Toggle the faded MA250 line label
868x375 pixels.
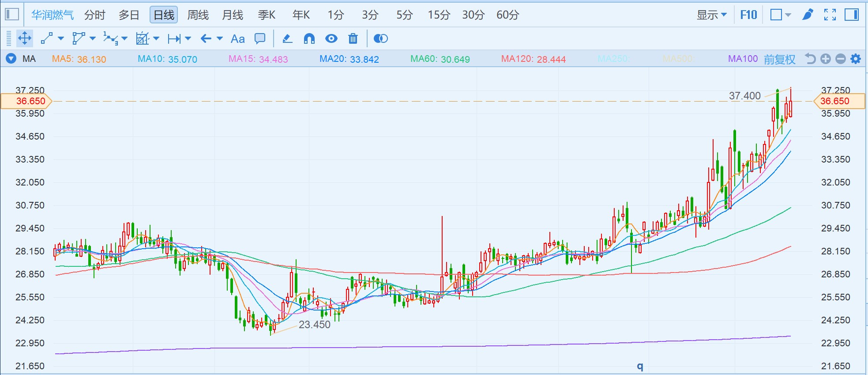614,59
